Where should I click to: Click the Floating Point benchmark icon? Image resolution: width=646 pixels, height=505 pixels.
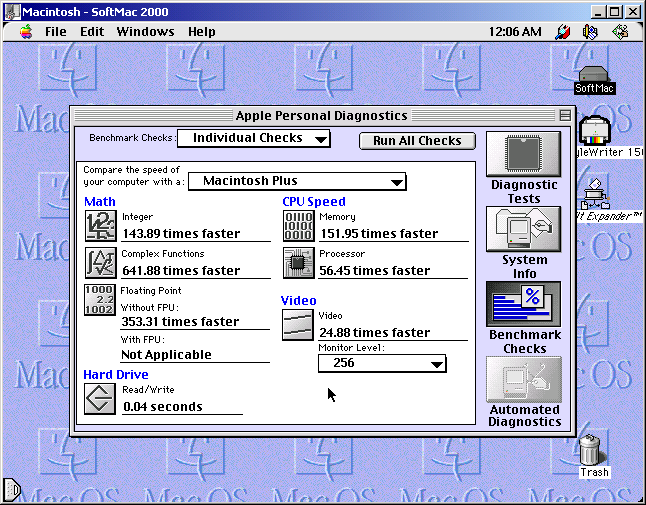pyautogui.click(x=100, y=300)
